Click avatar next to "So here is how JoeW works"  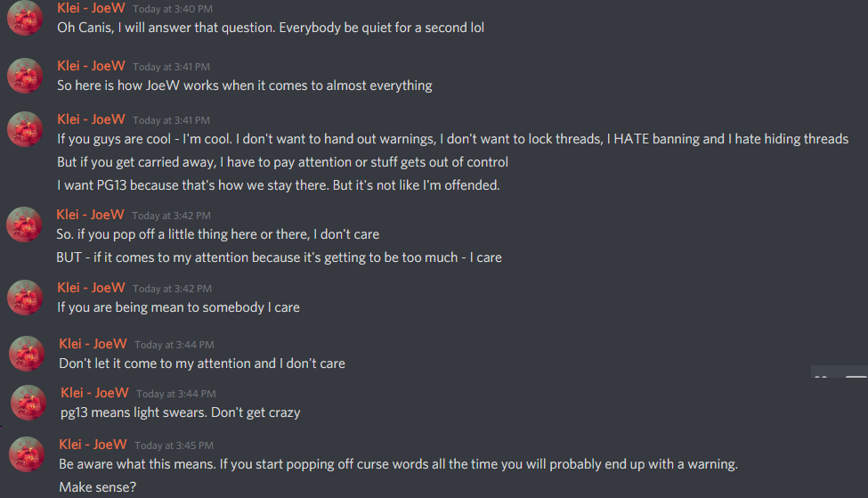pyautogui.click(x=25, y=76)
